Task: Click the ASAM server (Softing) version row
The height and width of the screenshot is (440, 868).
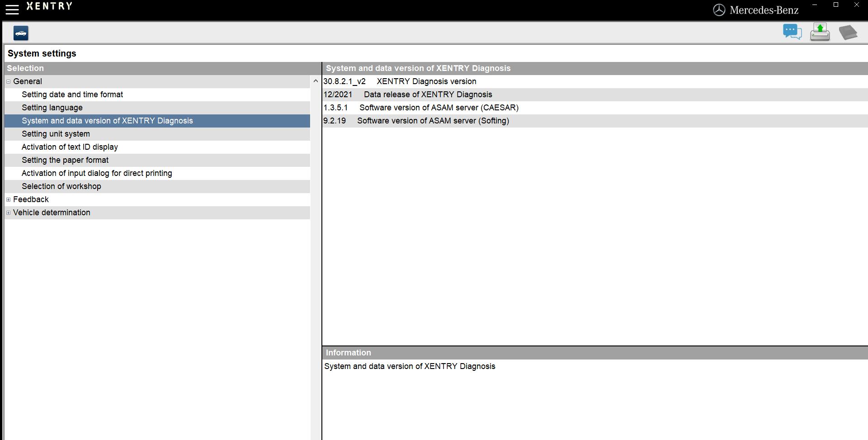Action: (595, 121)
